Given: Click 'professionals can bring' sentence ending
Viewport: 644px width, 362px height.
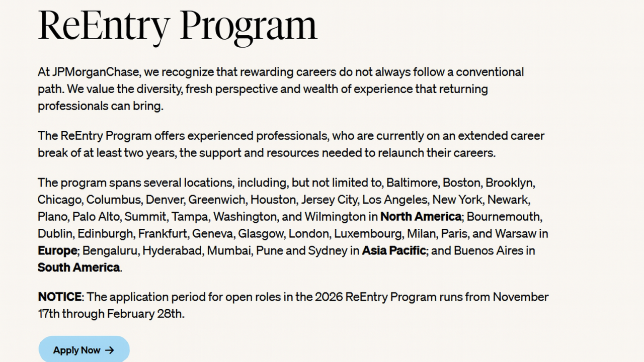Looking at the screenshot, I should (101, 106).
